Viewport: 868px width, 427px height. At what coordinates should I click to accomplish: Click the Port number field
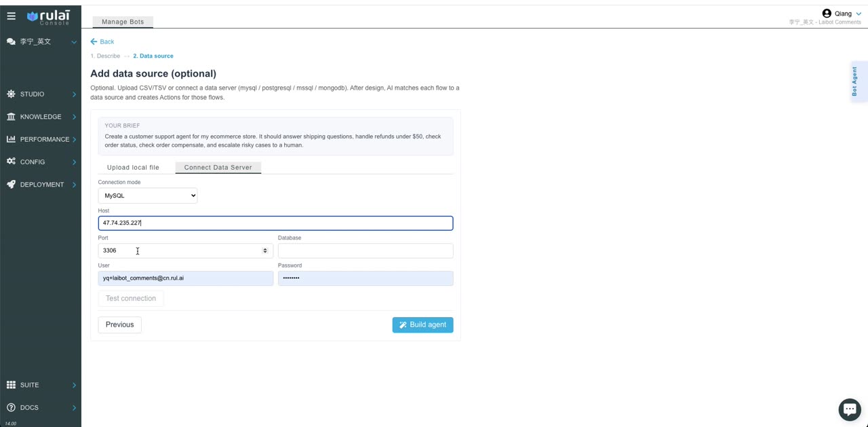[x=186, y=250]
